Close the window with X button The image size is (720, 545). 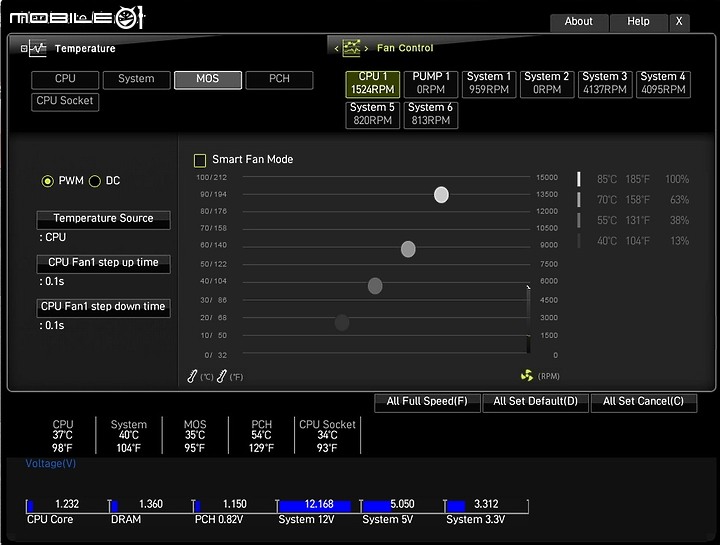click(x=679, y=22)
